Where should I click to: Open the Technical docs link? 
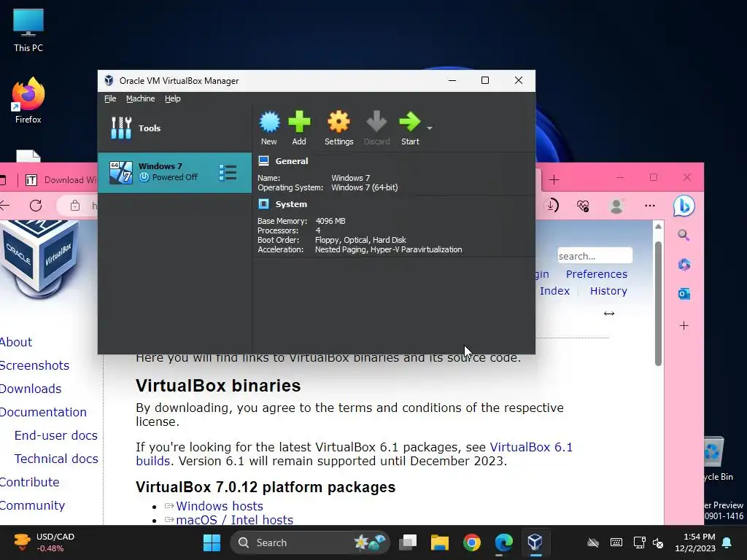click(56, 459)
